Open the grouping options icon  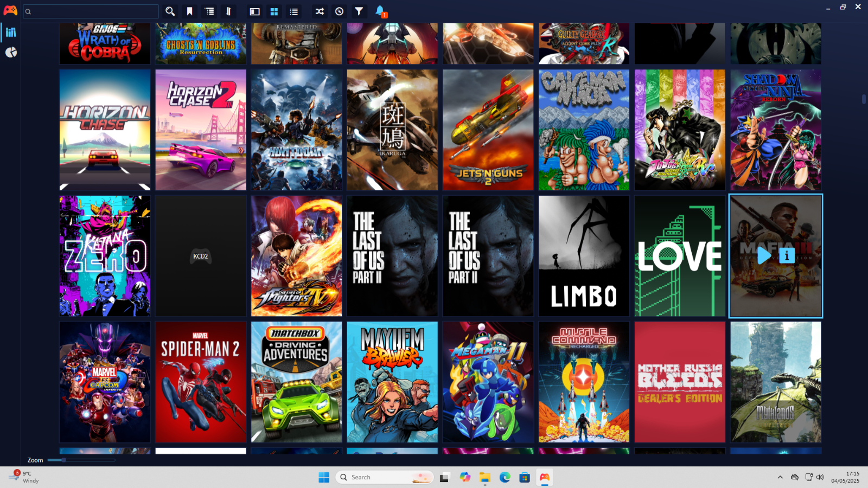pos(209,11)
